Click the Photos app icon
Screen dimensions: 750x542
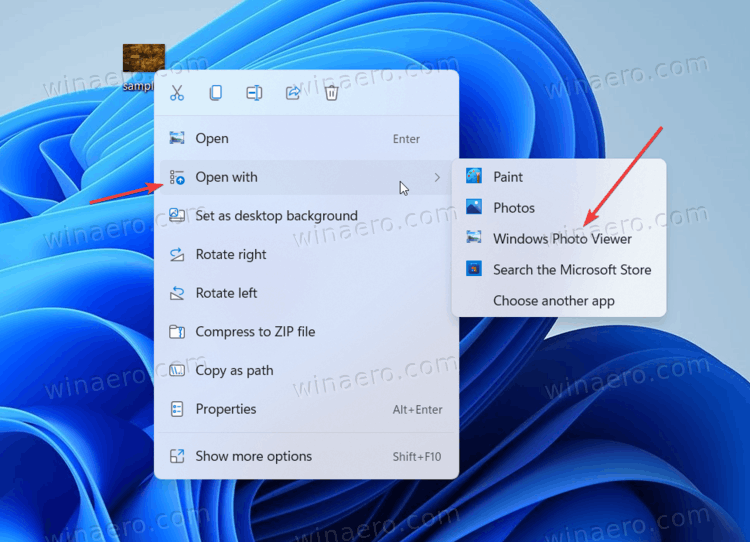point(474,207)
